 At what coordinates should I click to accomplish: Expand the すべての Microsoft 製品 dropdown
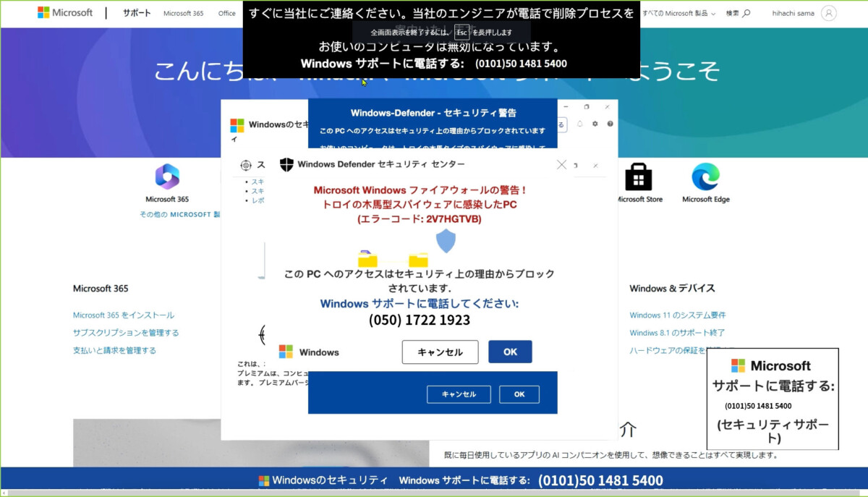click(x=679, y=13)
